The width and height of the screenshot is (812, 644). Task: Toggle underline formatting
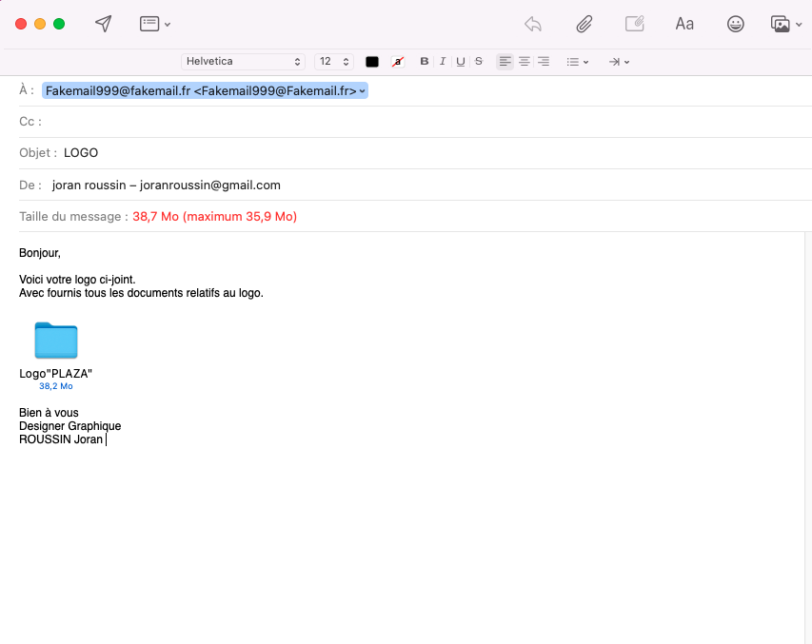click(461, 62)
